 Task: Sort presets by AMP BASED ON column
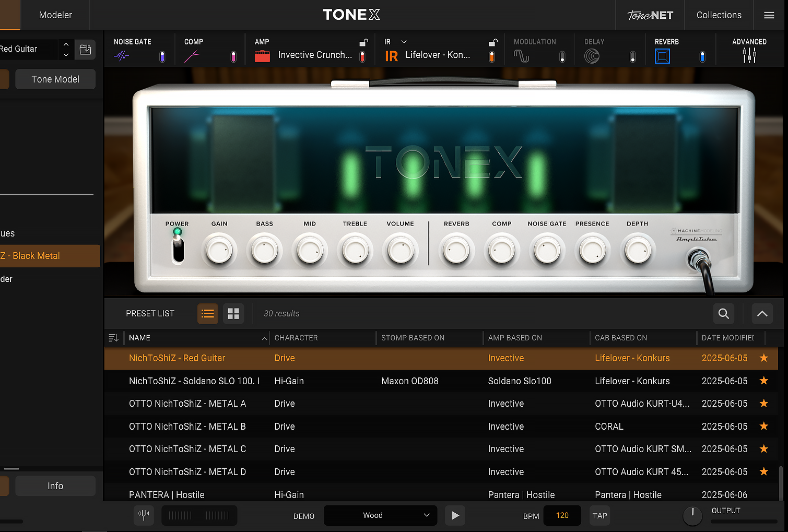pos(536,338)
